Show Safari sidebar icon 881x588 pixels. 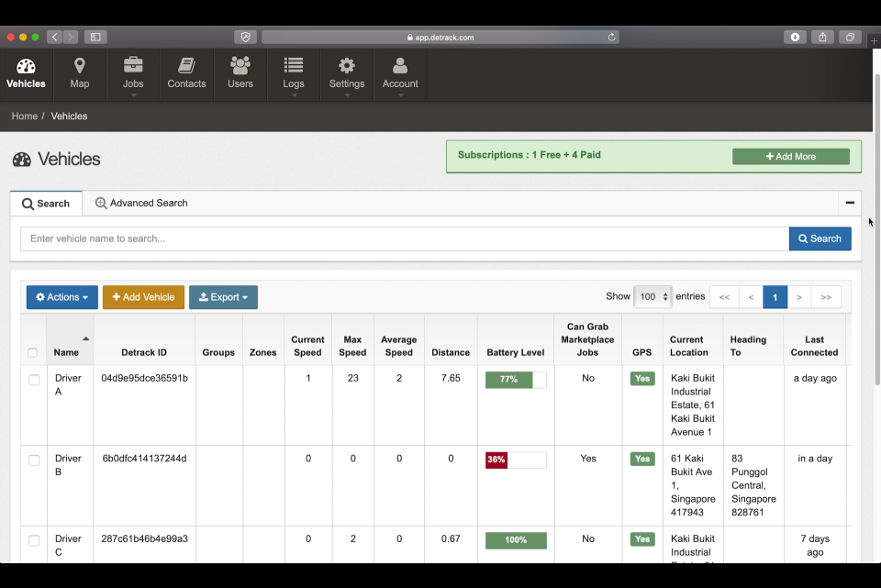tap(95, 38)
